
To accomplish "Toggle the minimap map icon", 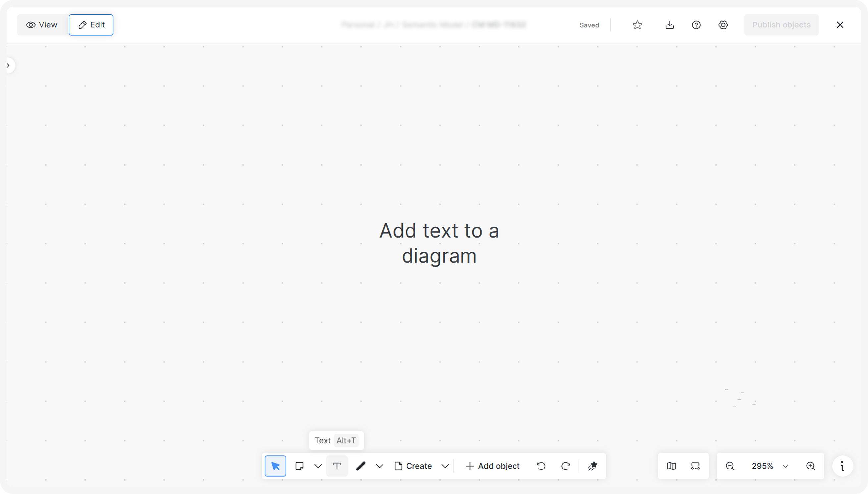I will (x=671, y=466).
